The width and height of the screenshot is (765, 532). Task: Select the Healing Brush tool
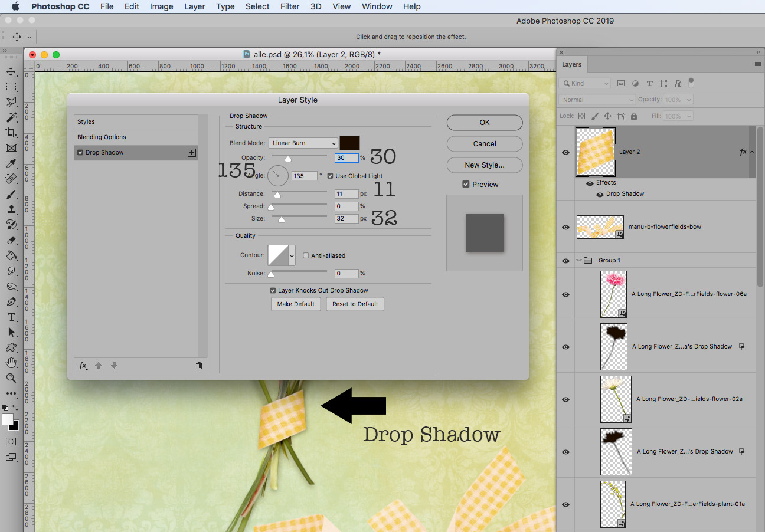(11, 179)
